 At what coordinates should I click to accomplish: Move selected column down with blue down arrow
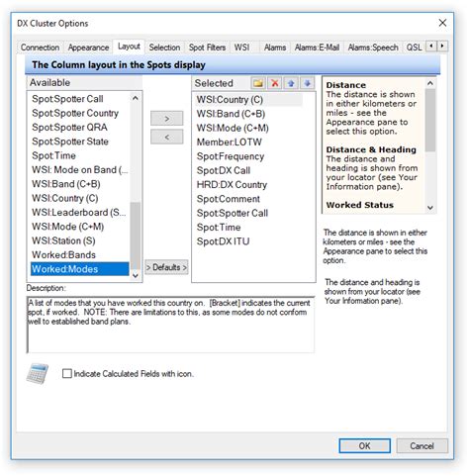pos(307,83)
